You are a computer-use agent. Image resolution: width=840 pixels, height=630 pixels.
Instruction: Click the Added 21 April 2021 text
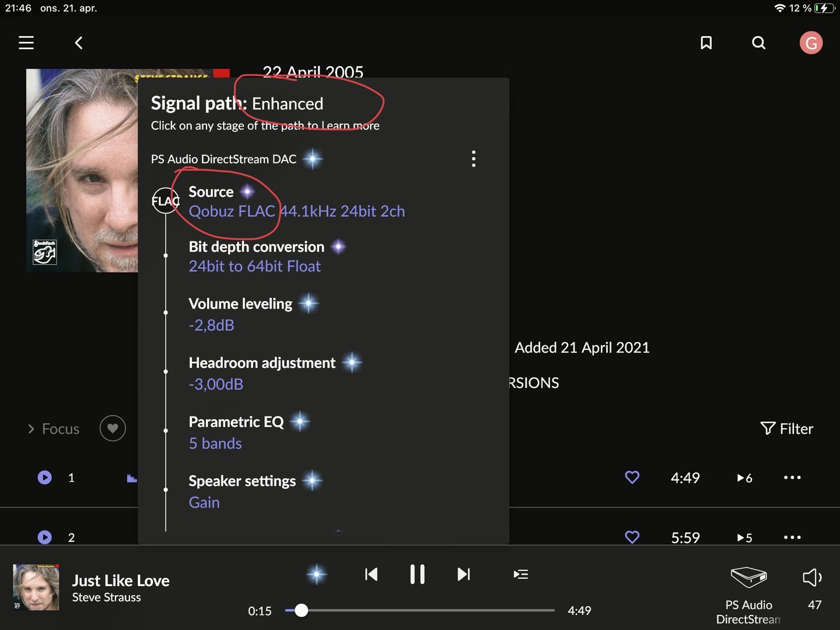[x=582, y=348]
